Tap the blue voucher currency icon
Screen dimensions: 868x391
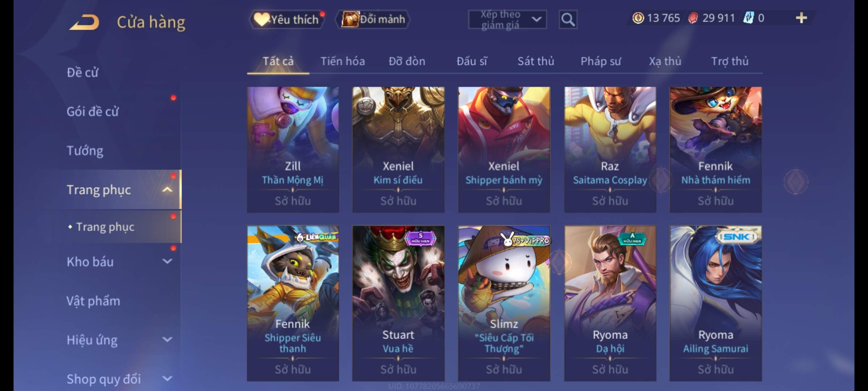(748, 18)
